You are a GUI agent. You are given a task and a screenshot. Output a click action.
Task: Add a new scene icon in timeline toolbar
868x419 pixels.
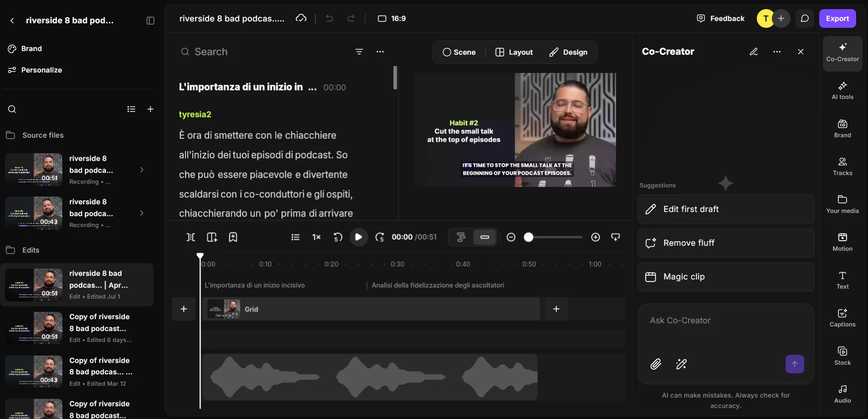coord(212,237)
